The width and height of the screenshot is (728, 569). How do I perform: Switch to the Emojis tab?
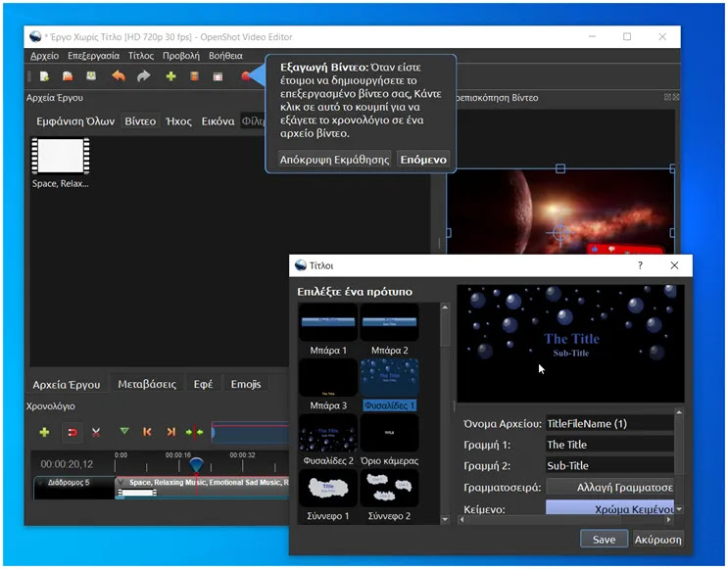(x=246, y=384)
